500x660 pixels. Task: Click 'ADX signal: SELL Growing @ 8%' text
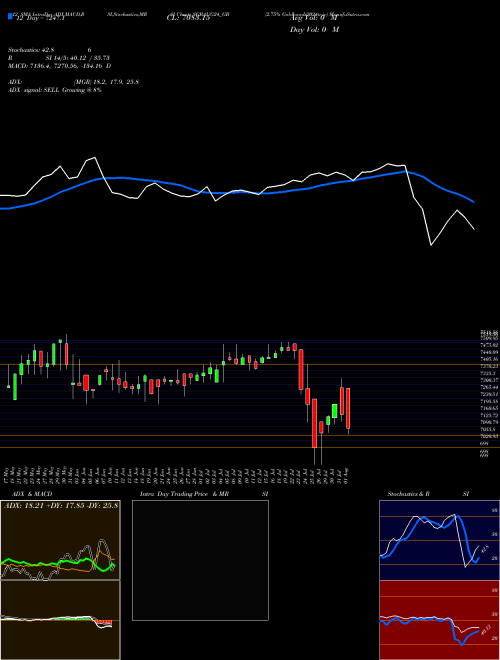pos(55,90)
